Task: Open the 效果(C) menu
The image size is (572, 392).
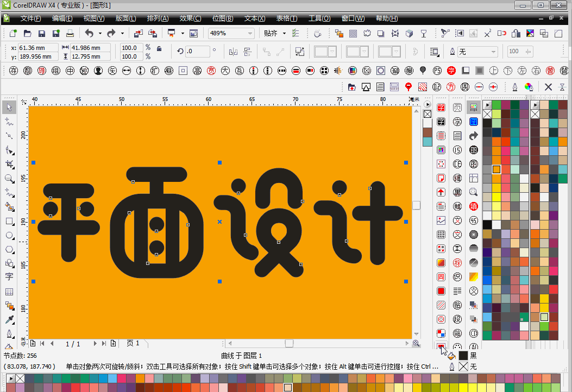Action: click(190, 18)
